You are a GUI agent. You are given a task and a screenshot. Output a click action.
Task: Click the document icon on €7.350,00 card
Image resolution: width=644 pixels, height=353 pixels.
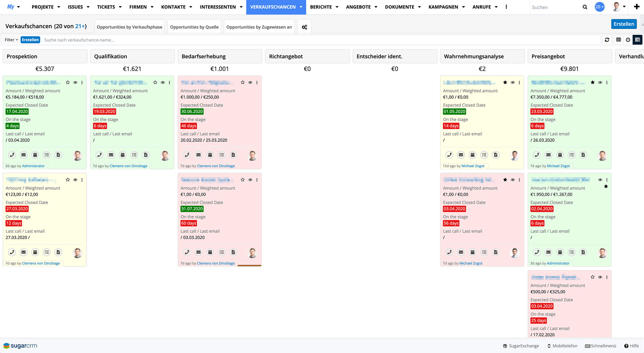[583, 155]
